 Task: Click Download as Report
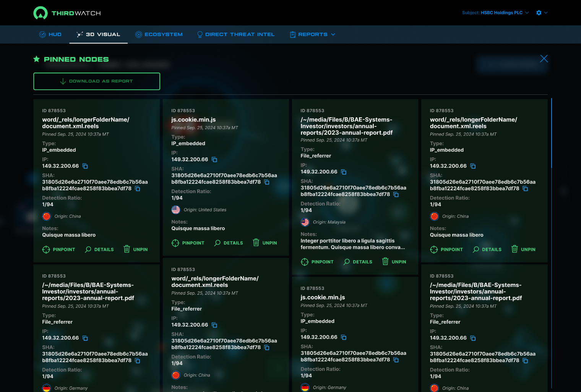(x=97, y=81)
